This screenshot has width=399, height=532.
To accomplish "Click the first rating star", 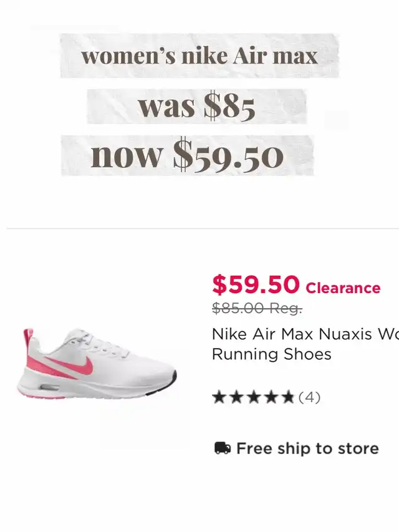I will coord(219,397).
